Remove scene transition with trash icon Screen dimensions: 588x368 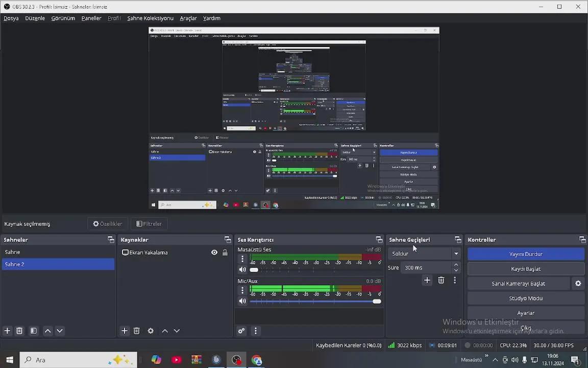(441, 280)
